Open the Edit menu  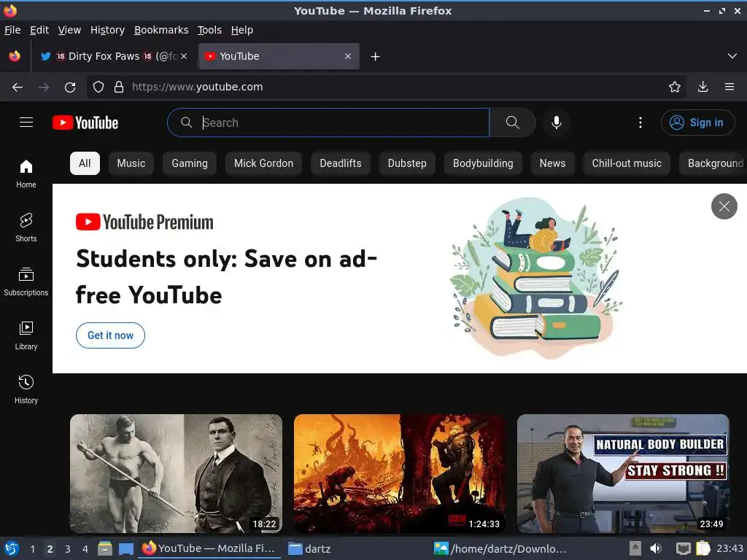point(39,30)
